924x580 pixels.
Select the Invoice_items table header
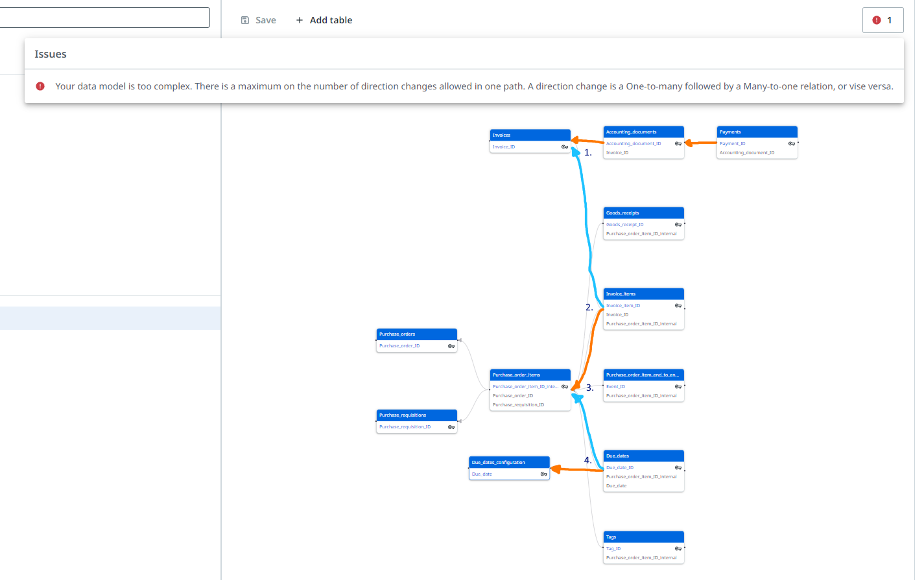[x=643, y=294]
